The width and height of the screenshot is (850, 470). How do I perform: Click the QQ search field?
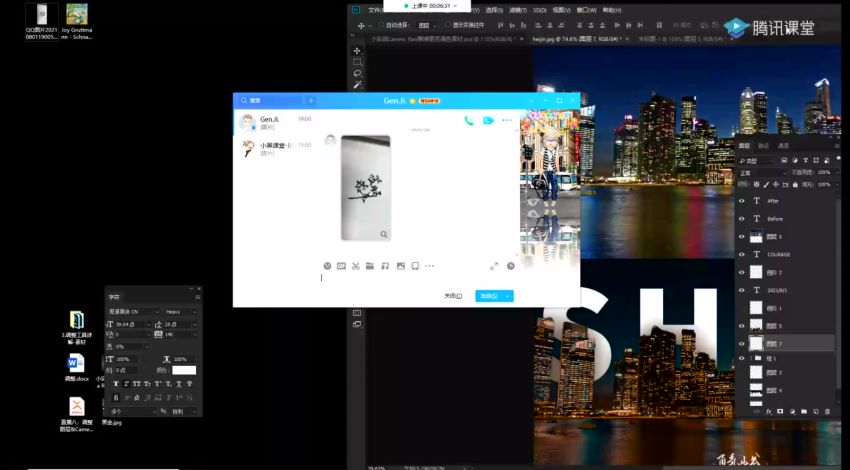coord(271,100)
